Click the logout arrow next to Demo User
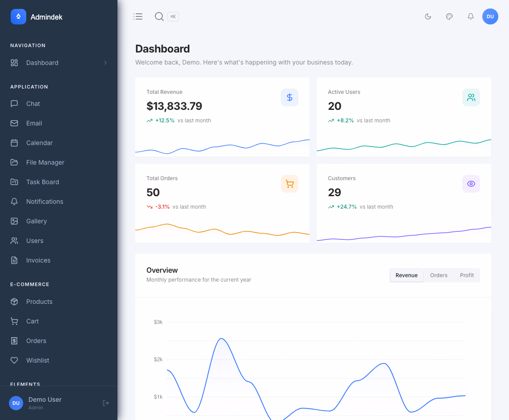Viewport: 509px width, 420px height. pyautogui.click(x=105, y=403)
